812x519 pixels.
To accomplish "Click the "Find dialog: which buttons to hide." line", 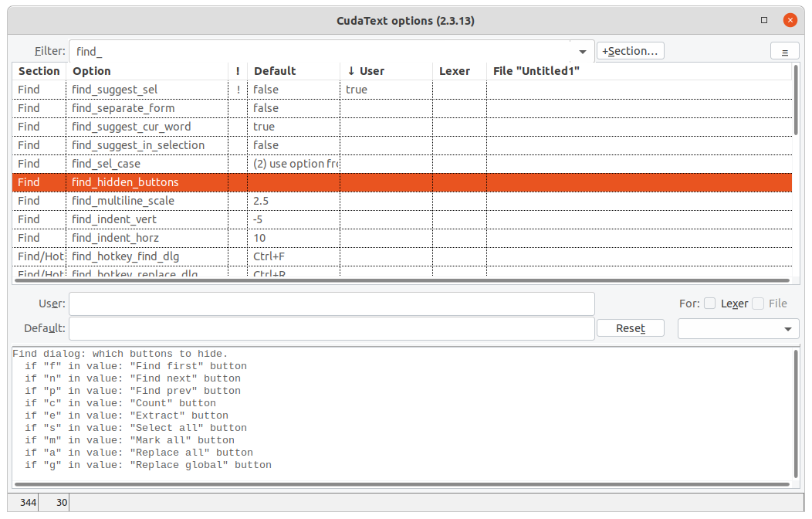I will coord(120,354).
